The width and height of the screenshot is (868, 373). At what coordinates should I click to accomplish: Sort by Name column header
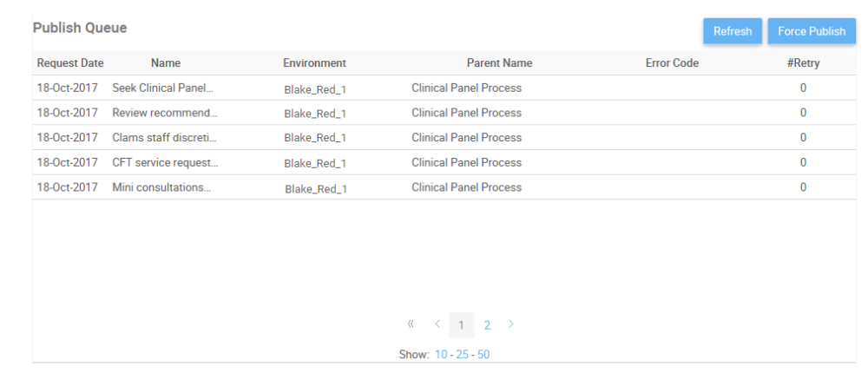click(x=165, y=63)
